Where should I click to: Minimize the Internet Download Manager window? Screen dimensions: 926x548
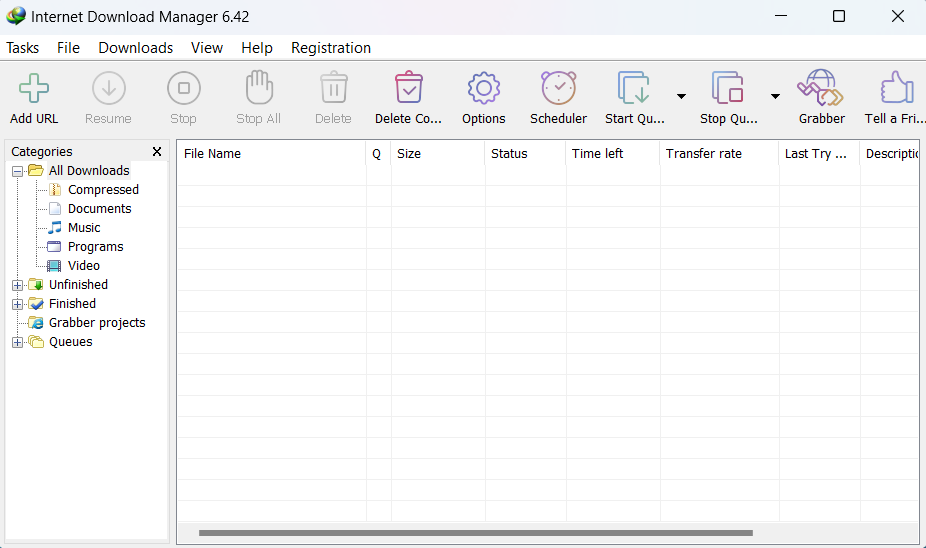[x=781, y=16]
